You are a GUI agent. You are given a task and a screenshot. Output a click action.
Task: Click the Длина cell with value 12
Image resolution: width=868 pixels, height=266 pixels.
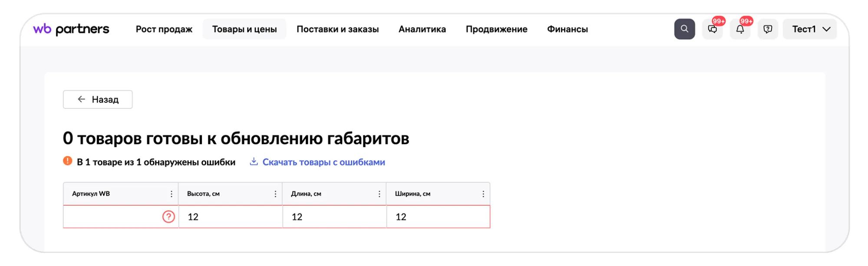[x=334, y=217]
